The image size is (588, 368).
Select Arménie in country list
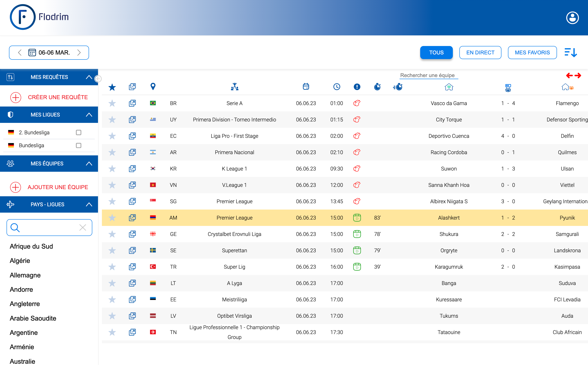[x=22, y=347]
